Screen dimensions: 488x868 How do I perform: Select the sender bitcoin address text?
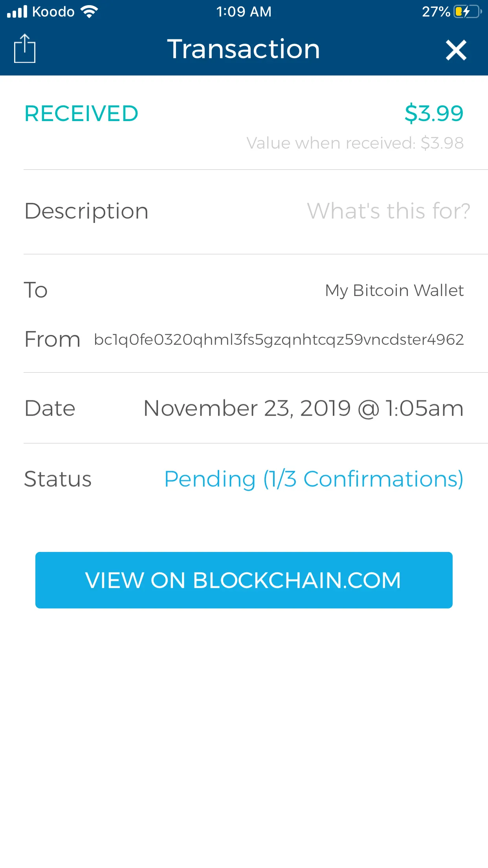click(x=279, y=339)
